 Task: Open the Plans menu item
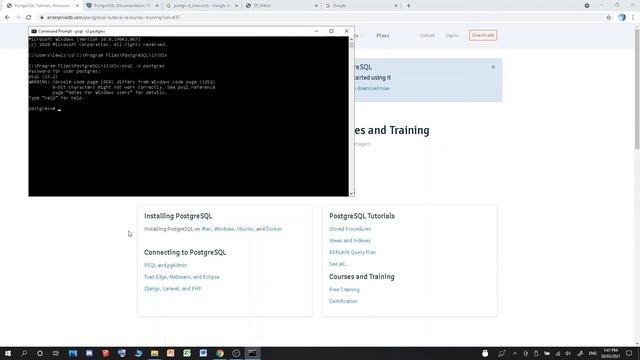click(x=382, y=36)
